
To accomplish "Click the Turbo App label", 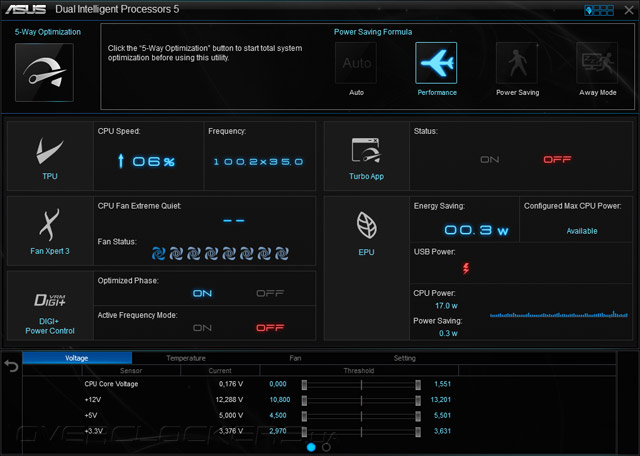I will (x=366, y=176).
